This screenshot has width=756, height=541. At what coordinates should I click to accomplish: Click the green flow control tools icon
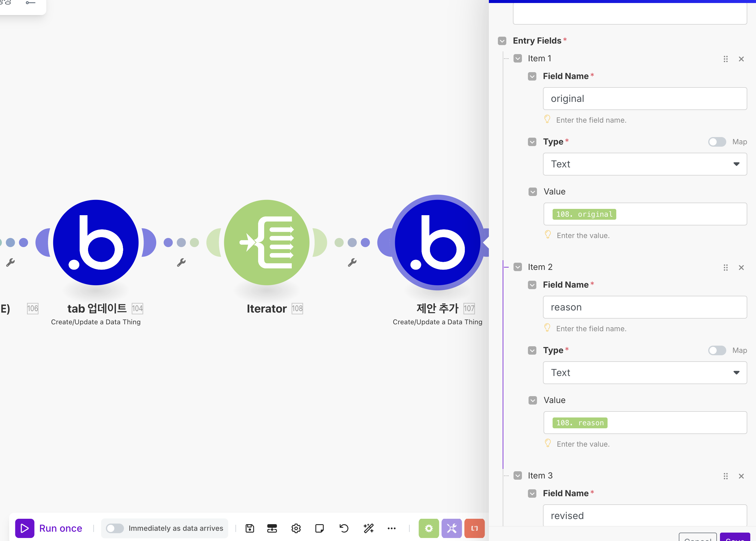428,528
